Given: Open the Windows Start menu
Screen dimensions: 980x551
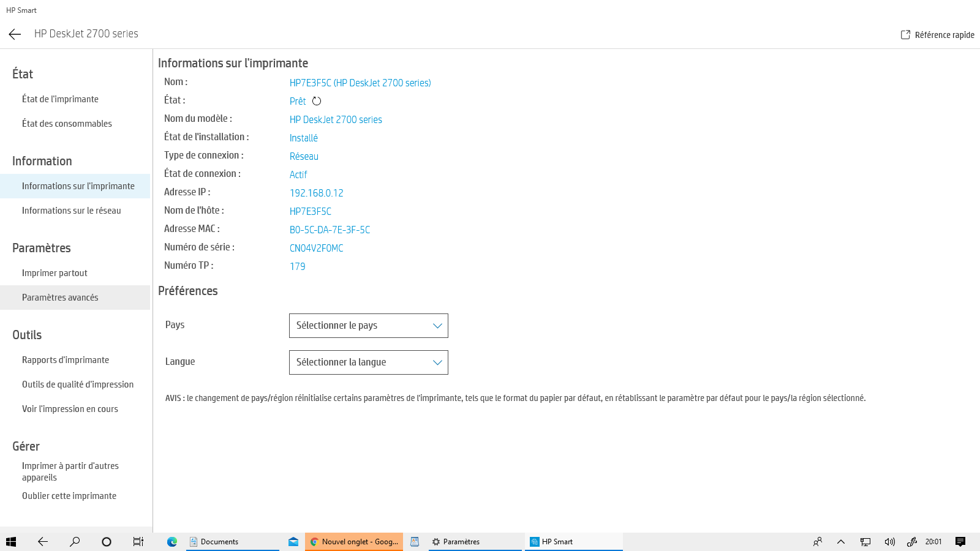Looking at the screenshot, I should 11,542.
